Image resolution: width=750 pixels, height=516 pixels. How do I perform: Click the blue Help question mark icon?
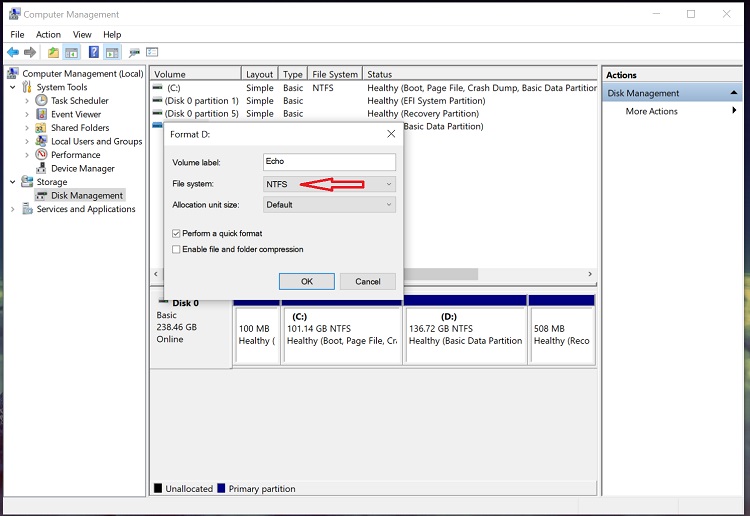pos(93,52)
